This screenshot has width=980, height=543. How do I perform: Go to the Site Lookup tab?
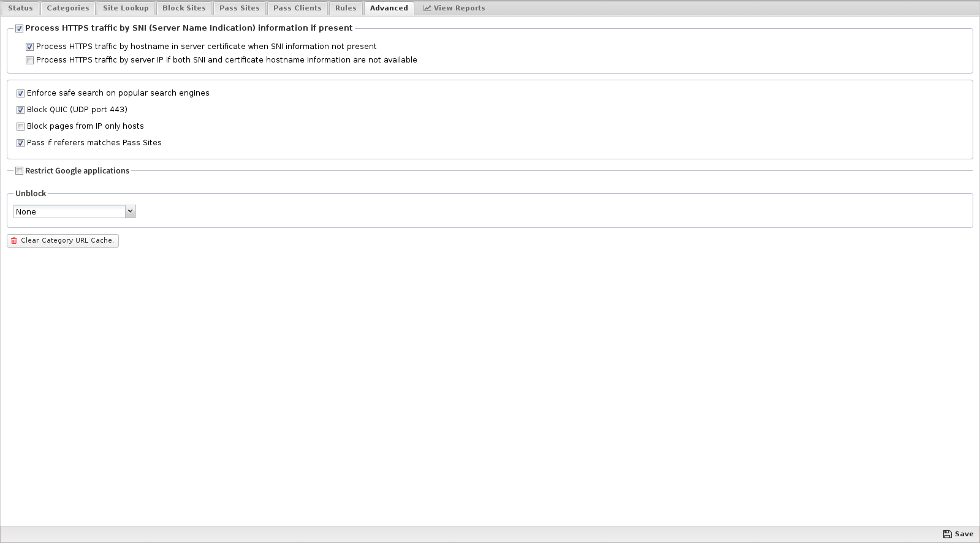[126, 9]
